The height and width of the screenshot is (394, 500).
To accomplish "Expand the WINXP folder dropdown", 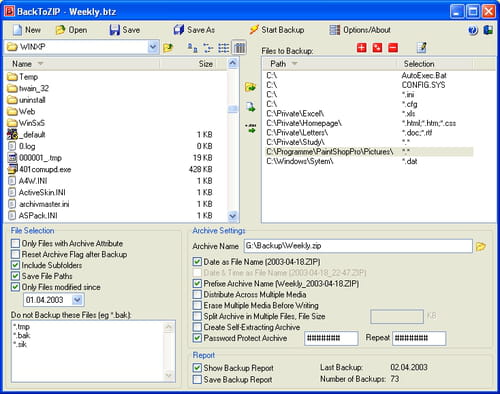I will (x=153, y=47).
